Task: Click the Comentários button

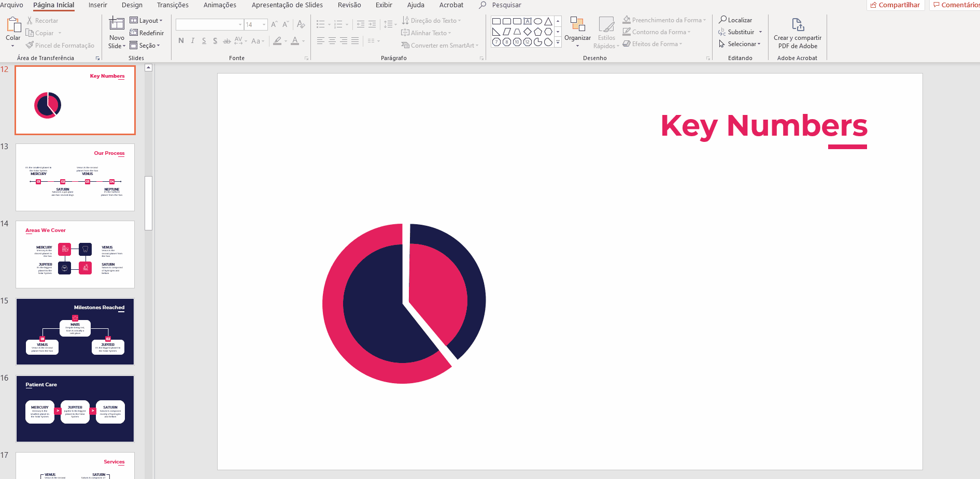Action: pos(956,5)
